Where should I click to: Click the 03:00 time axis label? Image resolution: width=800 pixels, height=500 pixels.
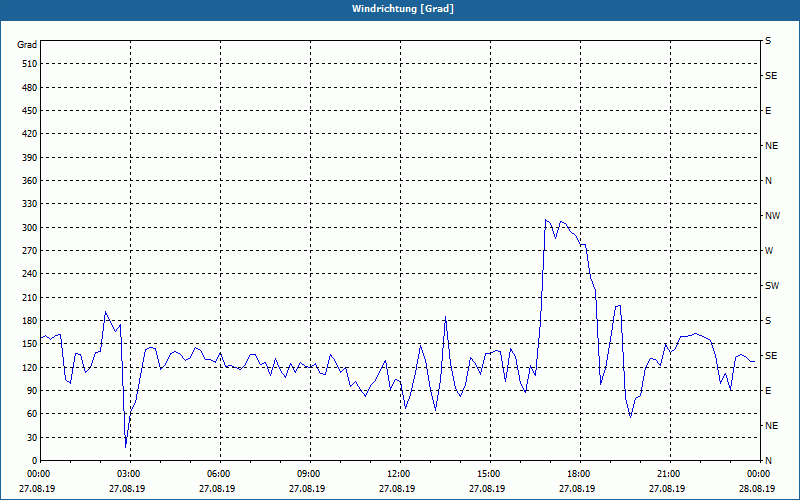click(129, 473)
